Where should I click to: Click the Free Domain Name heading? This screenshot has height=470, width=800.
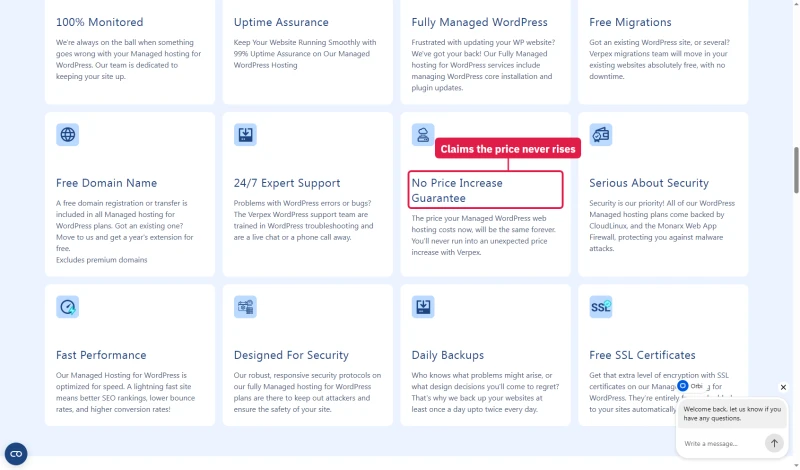tap(107, 183)
